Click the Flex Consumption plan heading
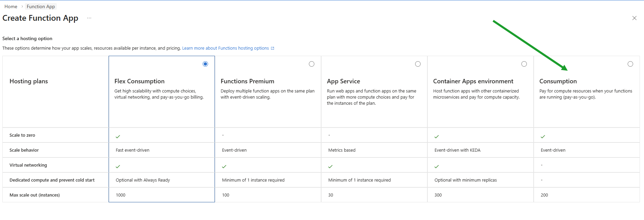Screen dimensions: 644x220 point(139,81)
